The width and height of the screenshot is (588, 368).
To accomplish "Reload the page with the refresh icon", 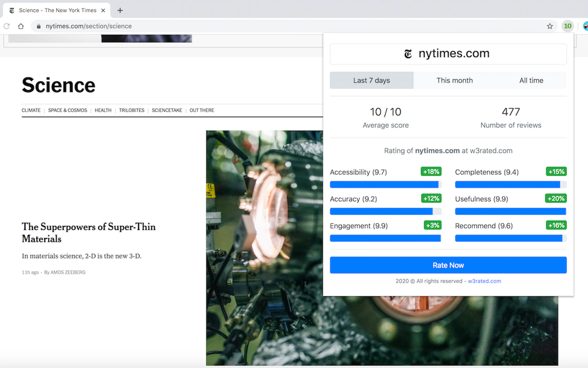I will coord(6,26).
